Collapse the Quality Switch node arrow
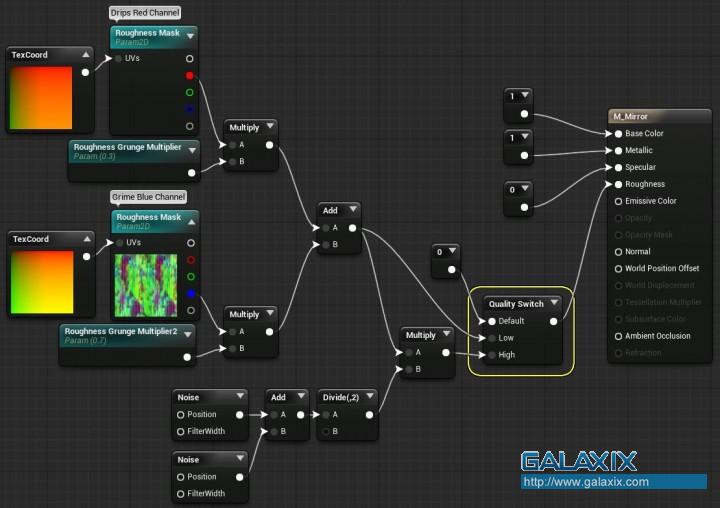The height and width of the screenshot is (508, 720). click(554, 304)
